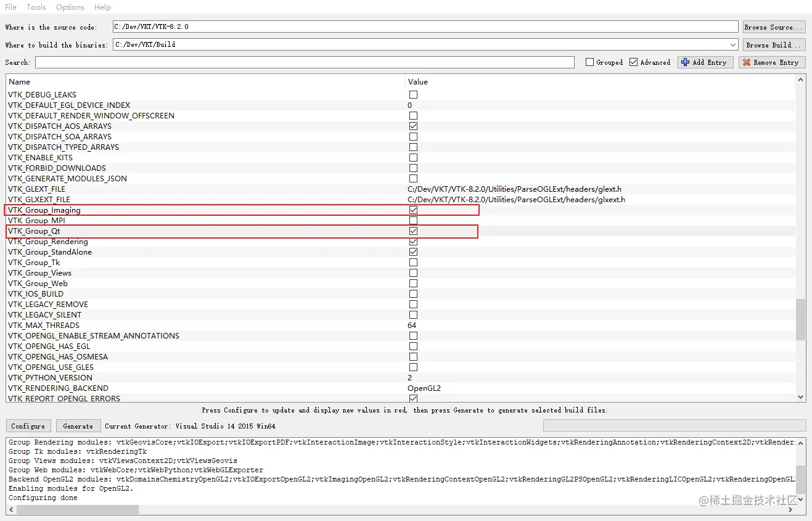Click the Configure button
The image size is (812, 521).
(28, 426)
